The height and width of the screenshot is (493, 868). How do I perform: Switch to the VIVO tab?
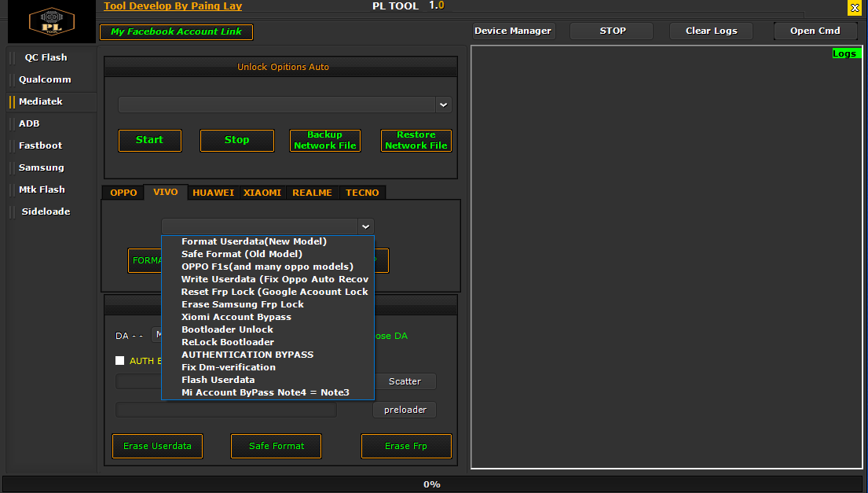[x=166, y=192]
